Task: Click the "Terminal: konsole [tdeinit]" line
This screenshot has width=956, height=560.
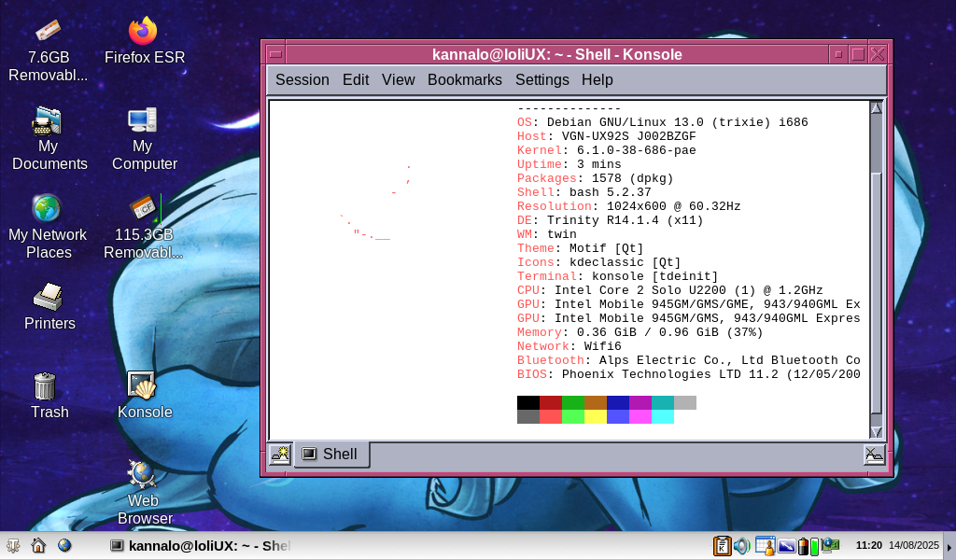Action: 618,276
